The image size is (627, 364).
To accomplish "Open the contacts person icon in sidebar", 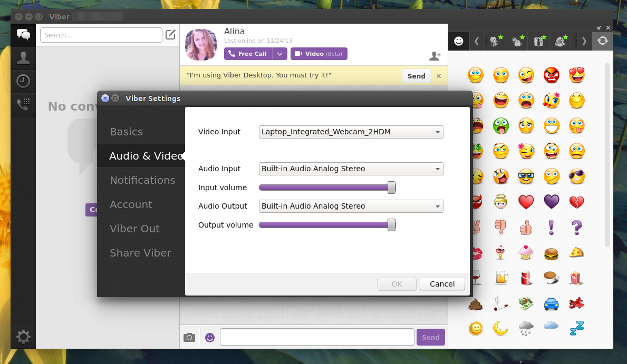I will click(x=23, y=58).
